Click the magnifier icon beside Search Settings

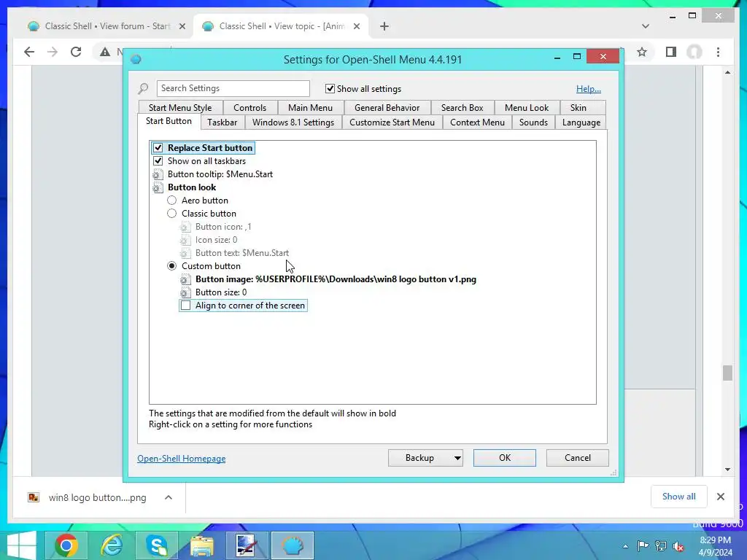coord(143,88)
